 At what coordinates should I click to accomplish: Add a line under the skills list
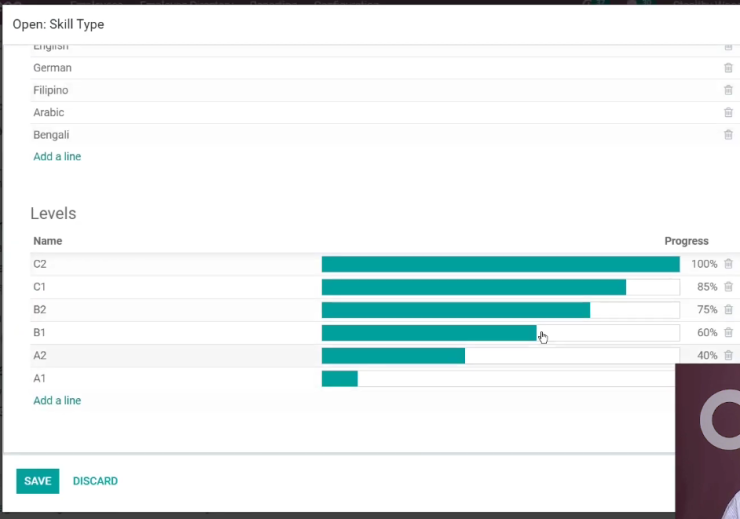click(57, 157)
